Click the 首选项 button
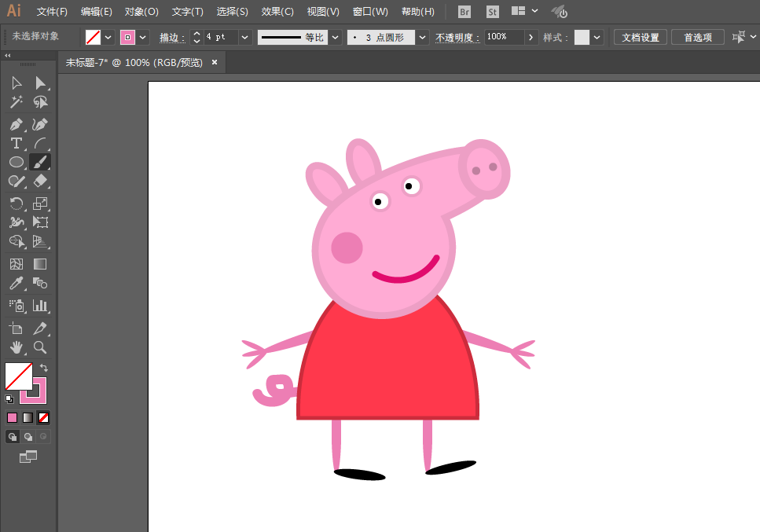 pyautogui.click(x=698, y=37)
